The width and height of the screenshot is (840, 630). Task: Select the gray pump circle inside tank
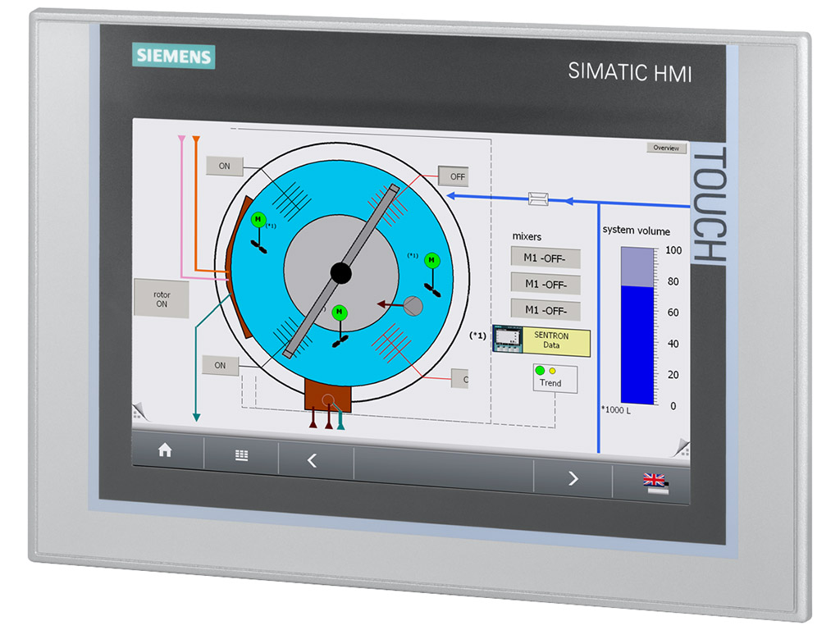point(413,306)
